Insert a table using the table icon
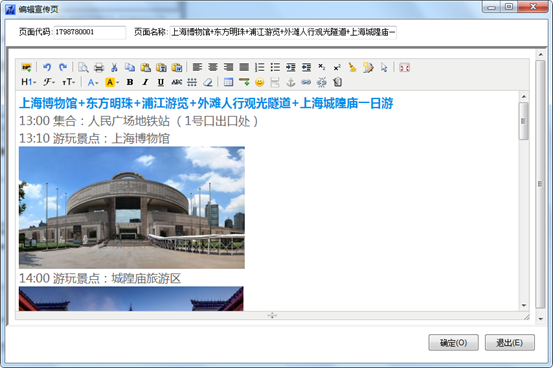The image size is (555, 369). (229, 82)
